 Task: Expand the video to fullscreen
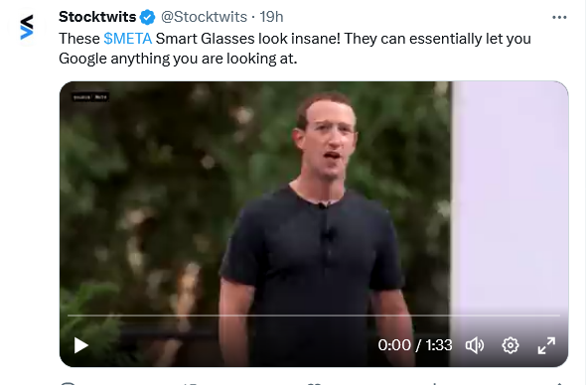click(546, 345)
